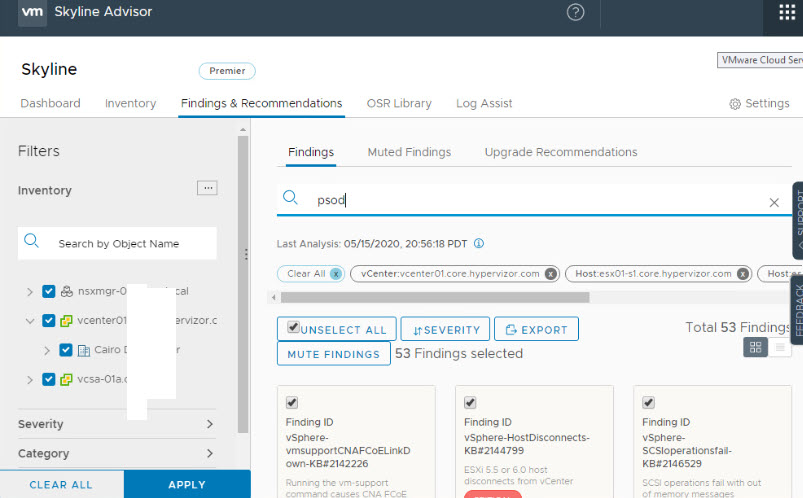803x498 pixels.
Task: Open the Feedback side tab
Action: point(798,309)
